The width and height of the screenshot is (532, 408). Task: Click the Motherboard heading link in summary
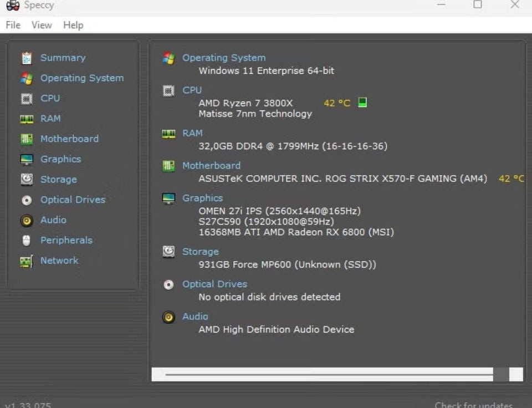(x=211, y=165)
